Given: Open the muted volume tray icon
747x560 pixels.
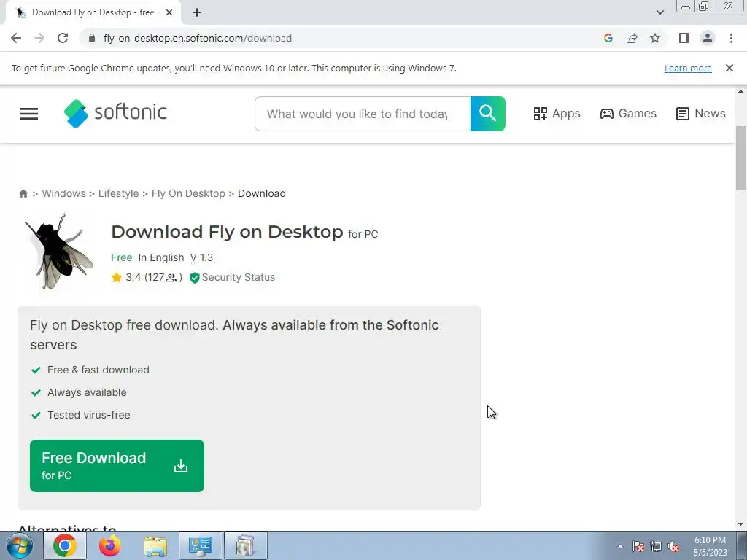Looking at the screenshot, I should click(x=673, y=546).
